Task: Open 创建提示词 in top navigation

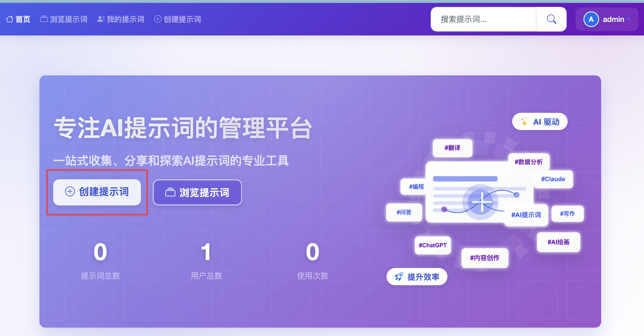Action: 177,19
